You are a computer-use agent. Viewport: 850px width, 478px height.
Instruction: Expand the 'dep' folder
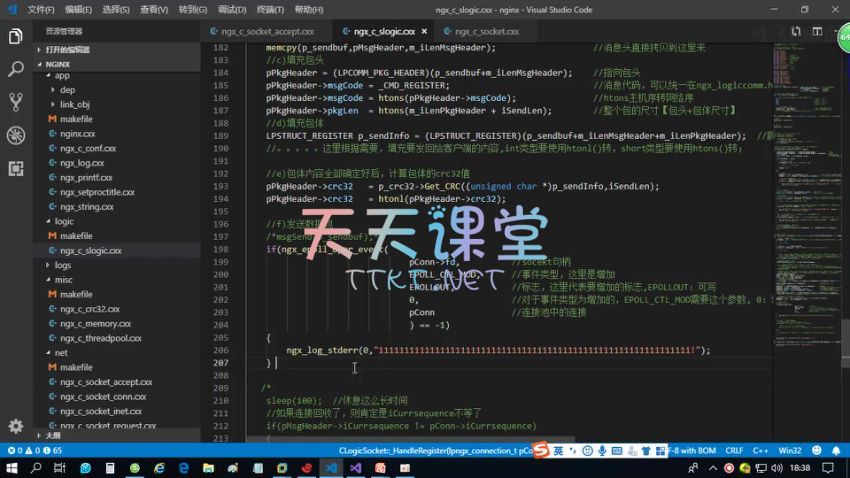(x=67, y=90)
